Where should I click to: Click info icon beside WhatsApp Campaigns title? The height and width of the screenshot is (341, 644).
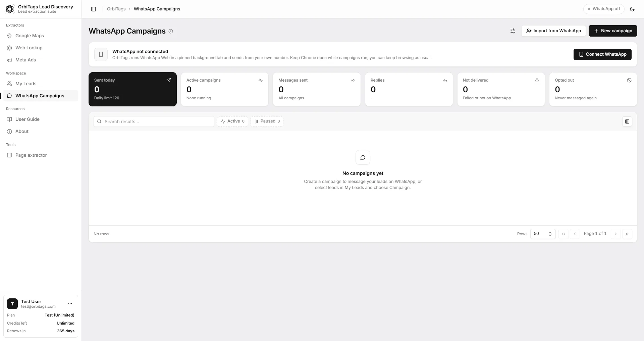point(171,31)
